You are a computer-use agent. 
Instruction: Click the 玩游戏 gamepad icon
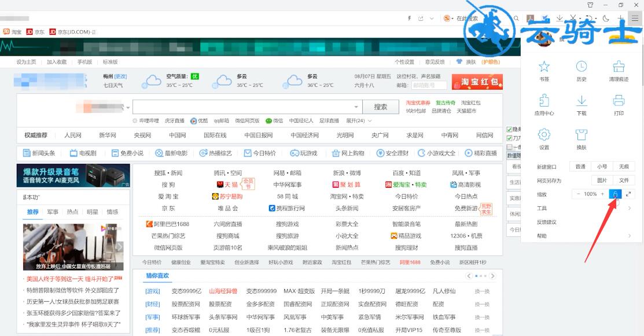coord(294,153)
